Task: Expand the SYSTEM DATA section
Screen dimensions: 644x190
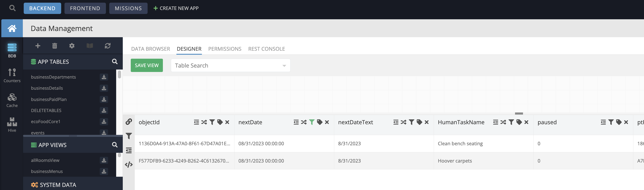Action: coord(58,185)
